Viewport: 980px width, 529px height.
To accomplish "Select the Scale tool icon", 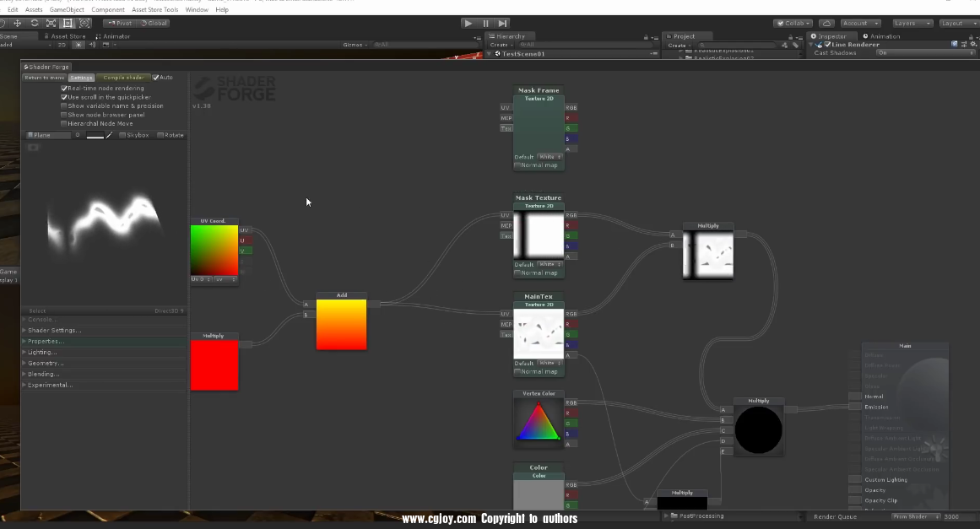I will coord(51,24).
